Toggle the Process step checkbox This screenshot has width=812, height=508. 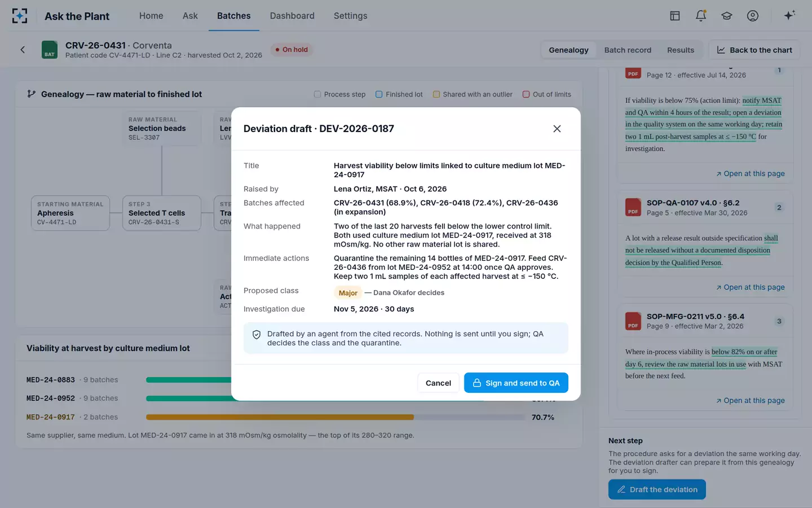click(317, 94)
